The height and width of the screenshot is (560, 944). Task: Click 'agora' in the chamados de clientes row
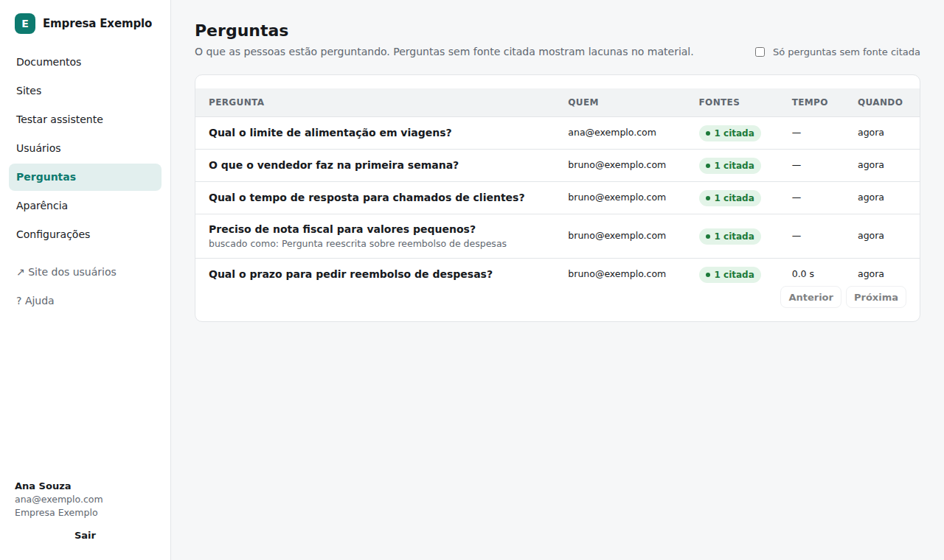click(871, 197)
